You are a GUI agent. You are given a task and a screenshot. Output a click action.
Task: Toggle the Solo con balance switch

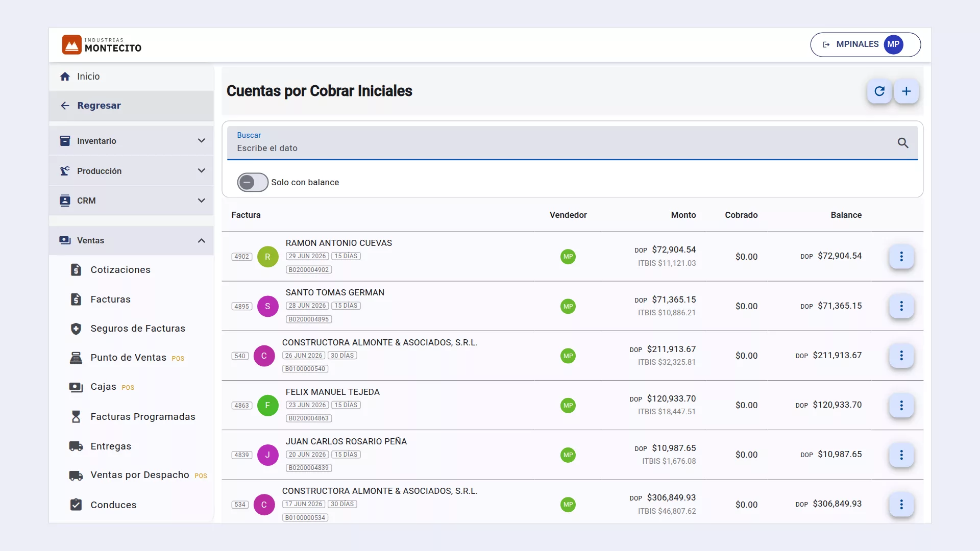click(252, 182)
